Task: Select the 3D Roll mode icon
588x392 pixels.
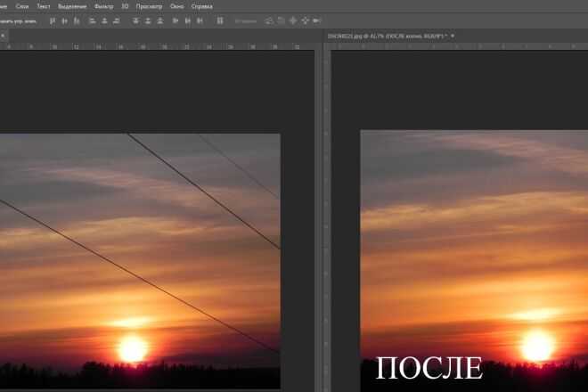Action: tap(282, 21)
